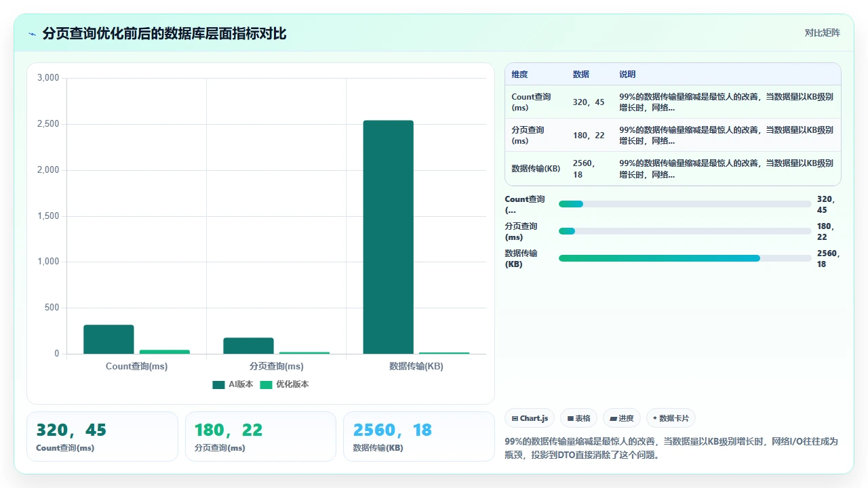868x488 pixels.
Task: Click the AI版本 bar for 分页查询
Action: point(248,346)
